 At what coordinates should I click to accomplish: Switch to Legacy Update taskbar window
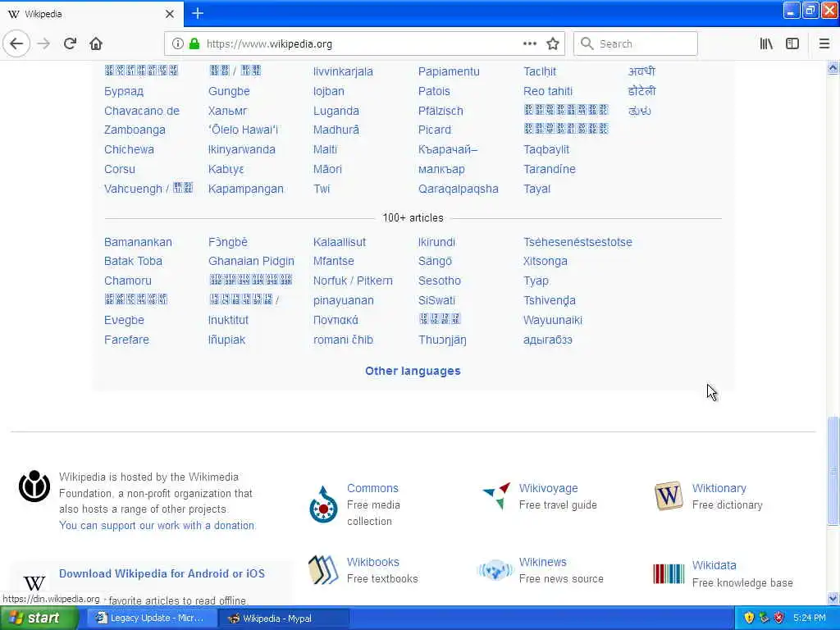click(151, 619)
